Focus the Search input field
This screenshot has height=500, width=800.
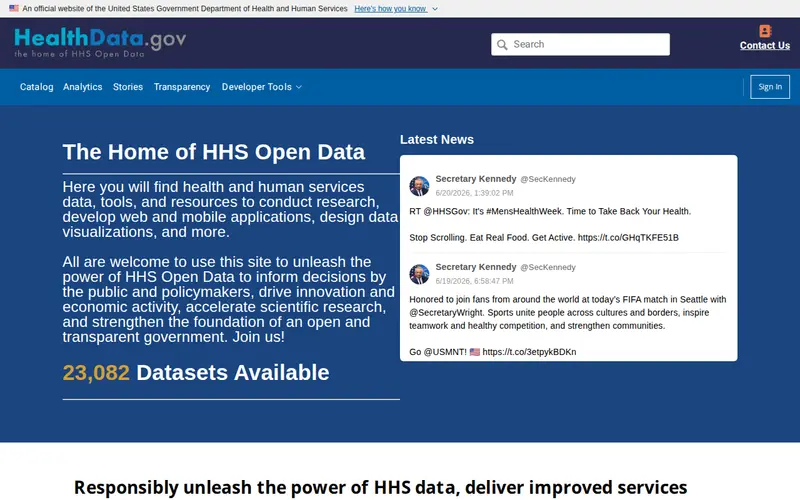pyautogui.click(x=580, y=44)
